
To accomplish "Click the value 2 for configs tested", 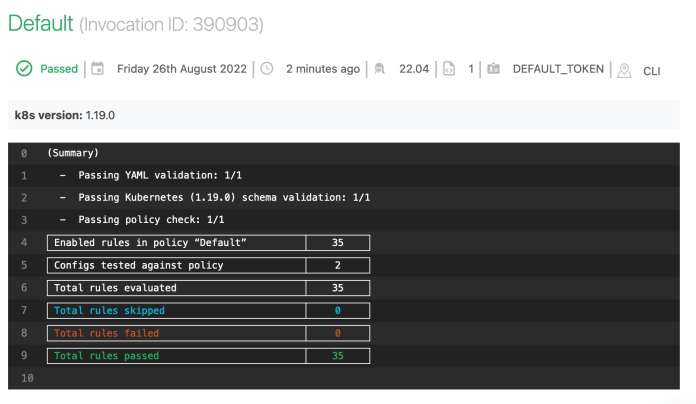I will coord(338,265).
